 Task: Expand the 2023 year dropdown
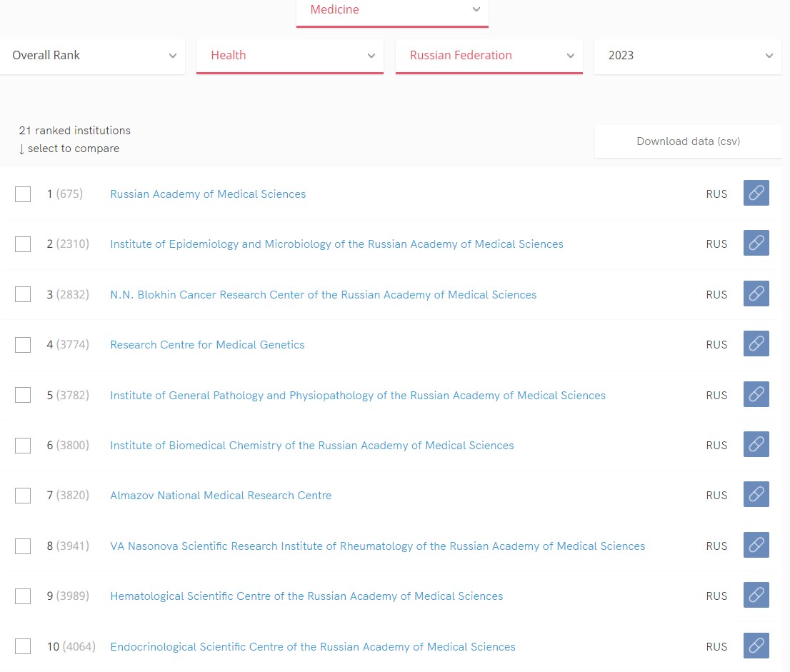[x=688, y=56]
